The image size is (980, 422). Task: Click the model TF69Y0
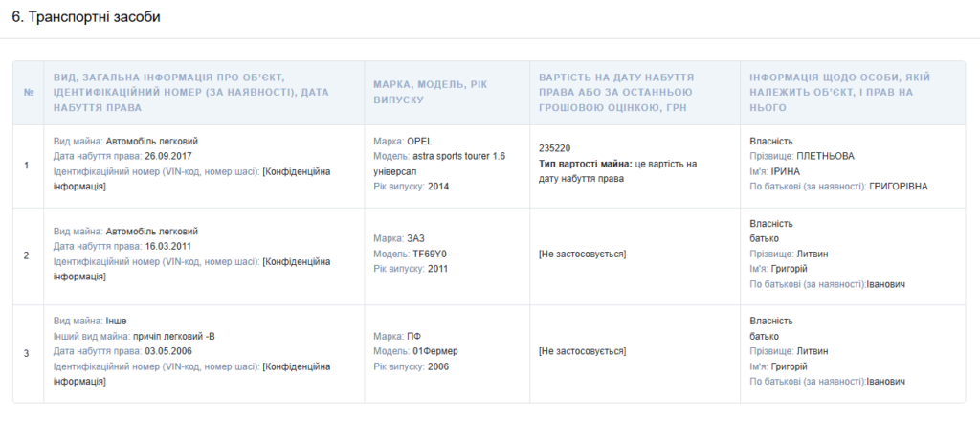click(x=429, y=254)
